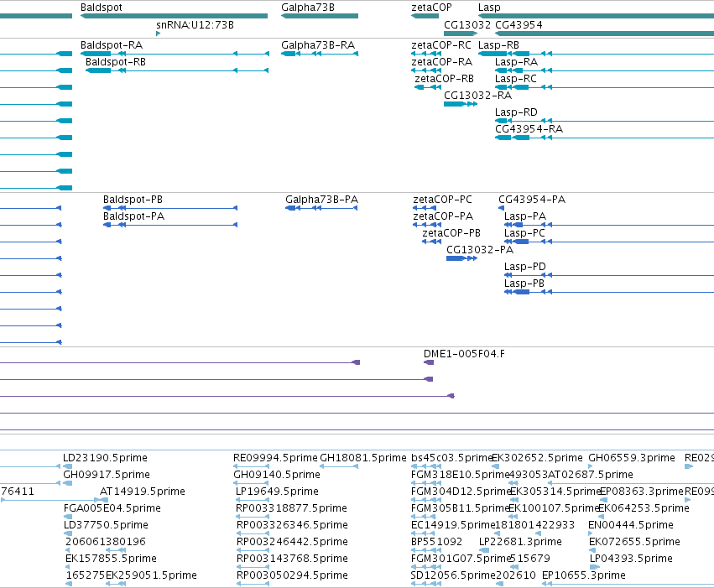Select EP10655.3prime EST
Viewport: 714px width, 588px height.
(628, 584)
